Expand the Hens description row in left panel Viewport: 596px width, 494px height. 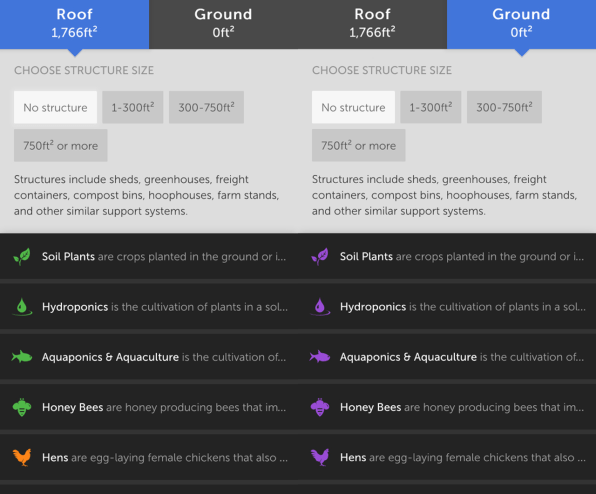(149, 458)
